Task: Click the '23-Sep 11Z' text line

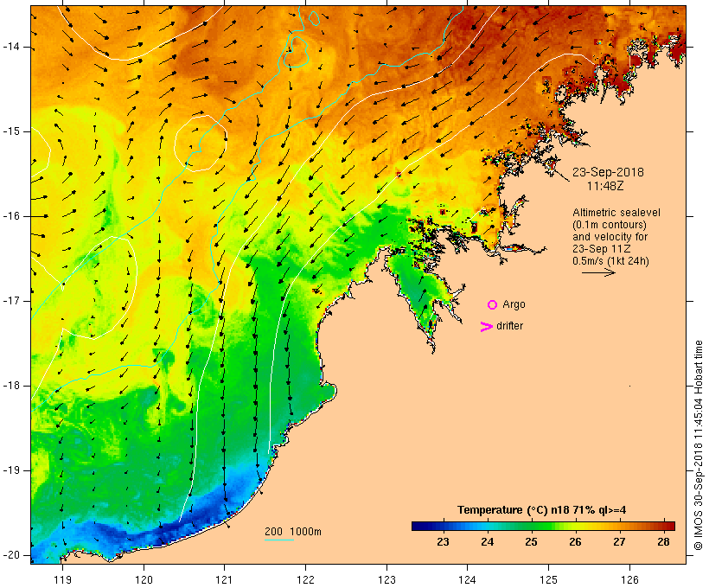Action: tap(602, 249)
